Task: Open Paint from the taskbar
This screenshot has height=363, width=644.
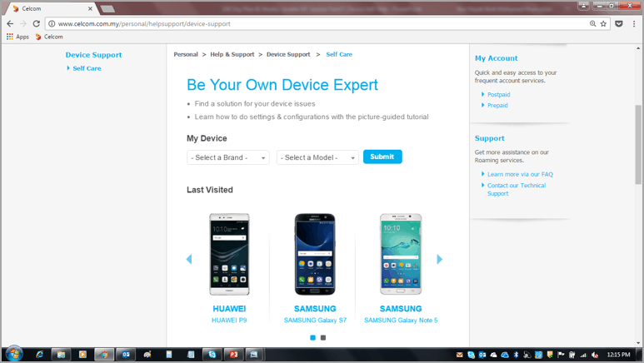Action: pyautogui.click(x=147, y=355)
